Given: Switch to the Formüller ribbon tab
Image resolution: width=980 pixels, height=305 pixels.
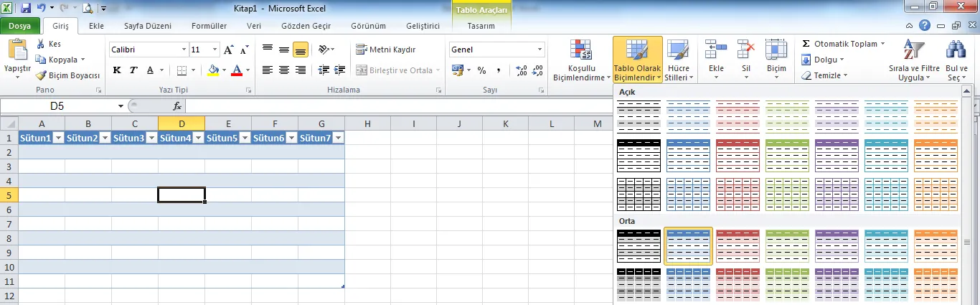Looking at the screenshot, I should point(209,26).
